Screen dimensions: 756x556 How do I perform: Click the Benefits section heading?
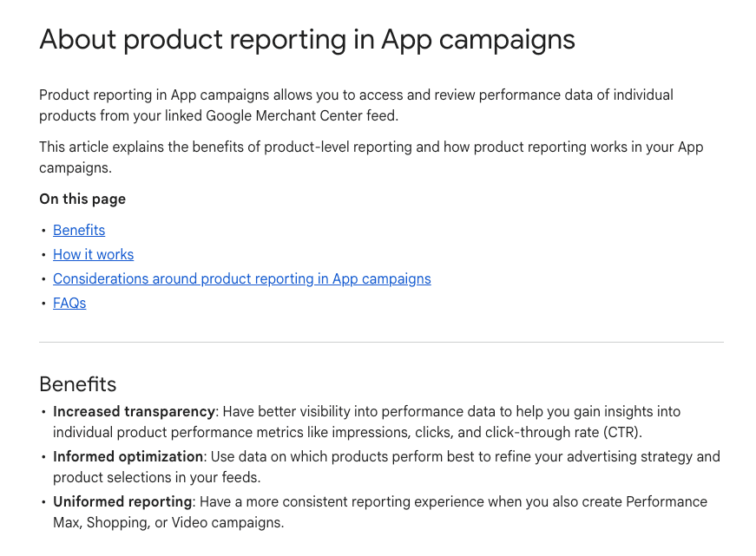[77, 384]
